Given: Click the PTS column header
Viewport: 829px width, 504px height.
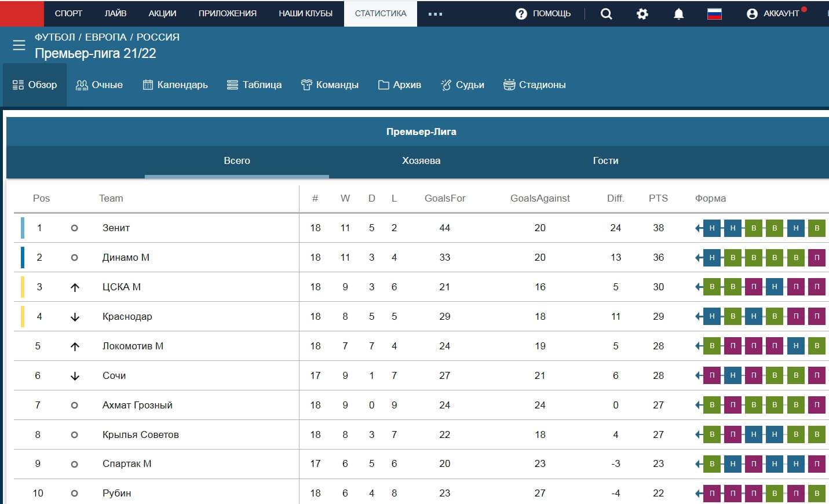Looking at the screenshot, I should click(x=658, y=199).
